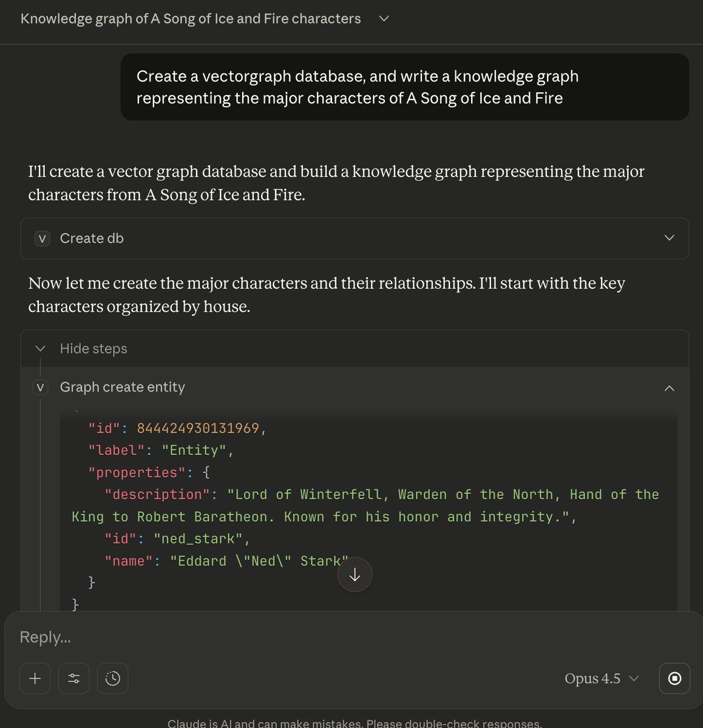Click the conversation title 'Knowledge graph of A Song of Ice and Fire characters'
The image size is (703, 728).
(x=191, y=19)
